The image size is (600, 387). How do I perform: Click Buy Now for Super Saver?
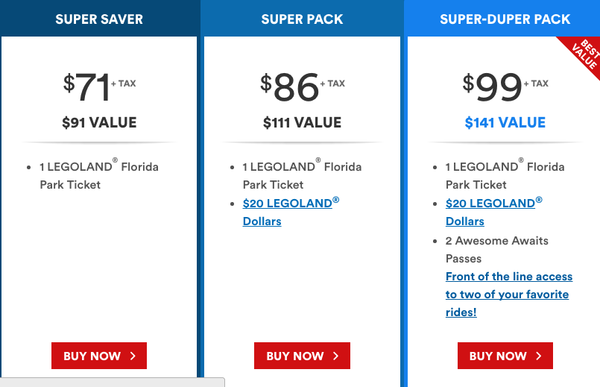99,356
